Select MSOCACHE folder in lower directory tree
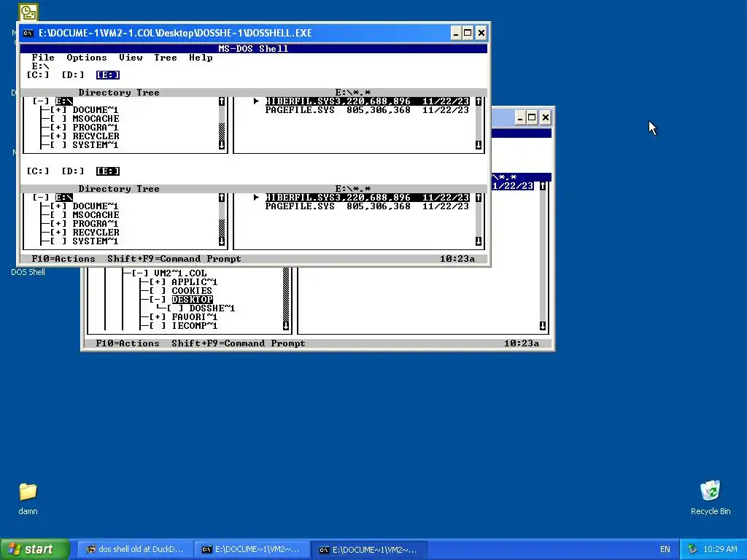Screen dimensions: 747x560 (96, 215)
